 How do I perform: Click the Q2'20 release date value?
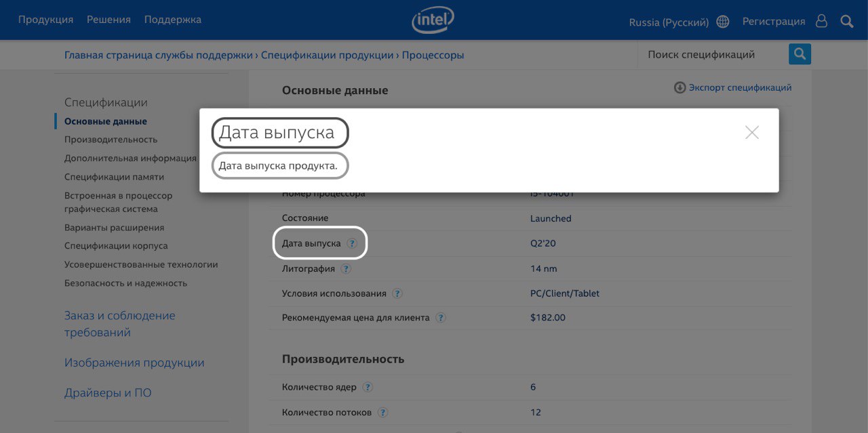click(543, 243)
